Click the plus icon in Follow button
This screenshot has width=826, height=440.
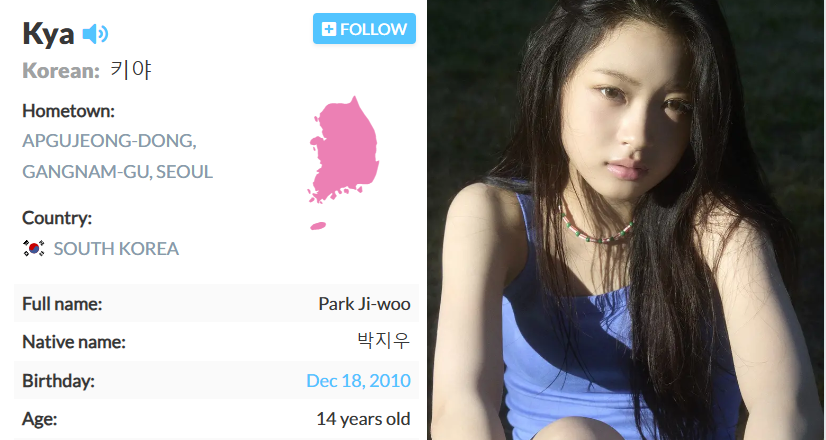click(329, 29)
